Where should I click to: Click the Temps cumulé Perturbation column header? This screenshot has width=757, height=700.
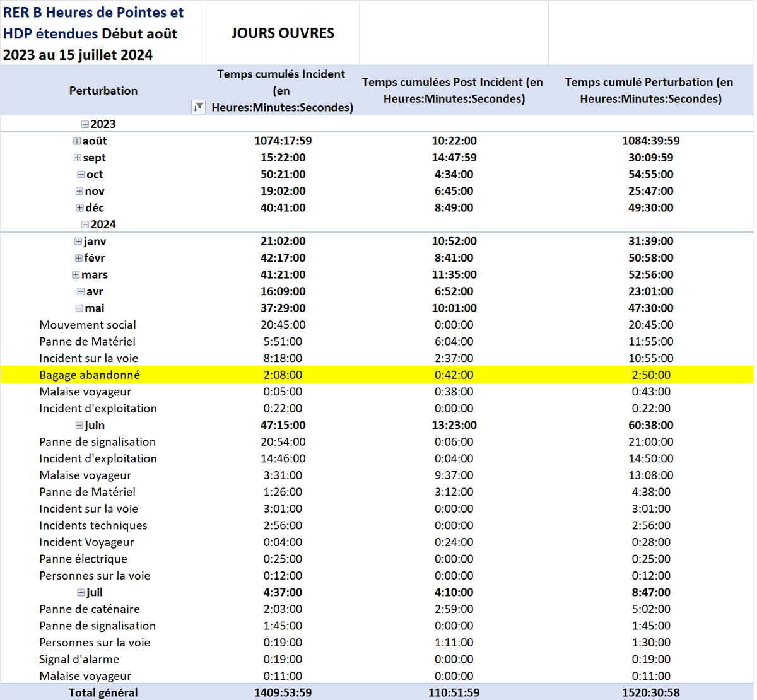[x=650, y=90]
